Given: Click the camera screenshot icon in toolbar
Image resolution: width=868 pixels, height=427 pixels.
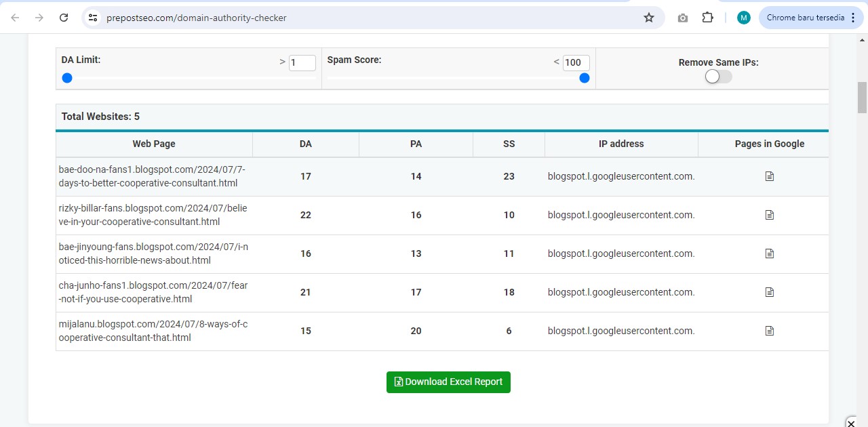Looking at the screenshot, I should 683,18.
